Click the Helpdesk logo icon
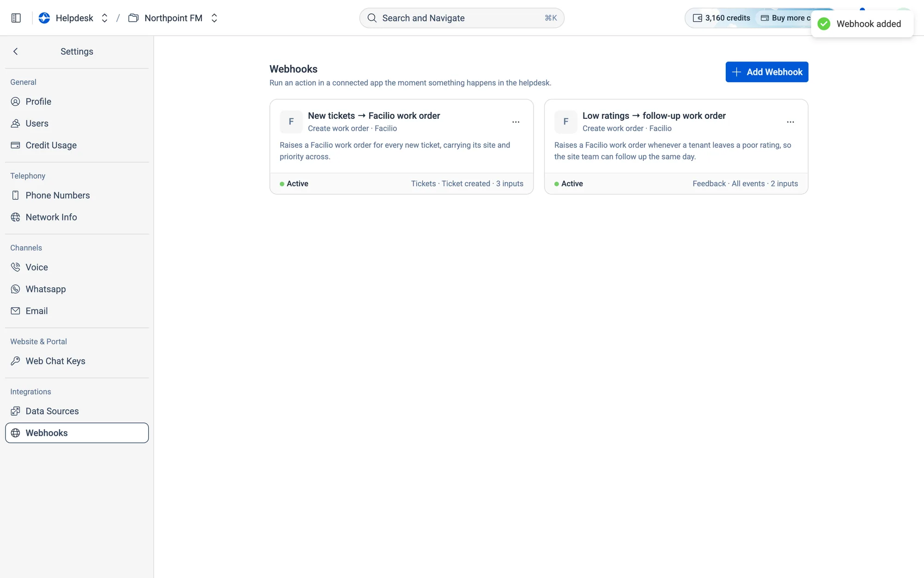Image resolution: width=924 pixels, height=578 pixels. [x=44, y=18]
